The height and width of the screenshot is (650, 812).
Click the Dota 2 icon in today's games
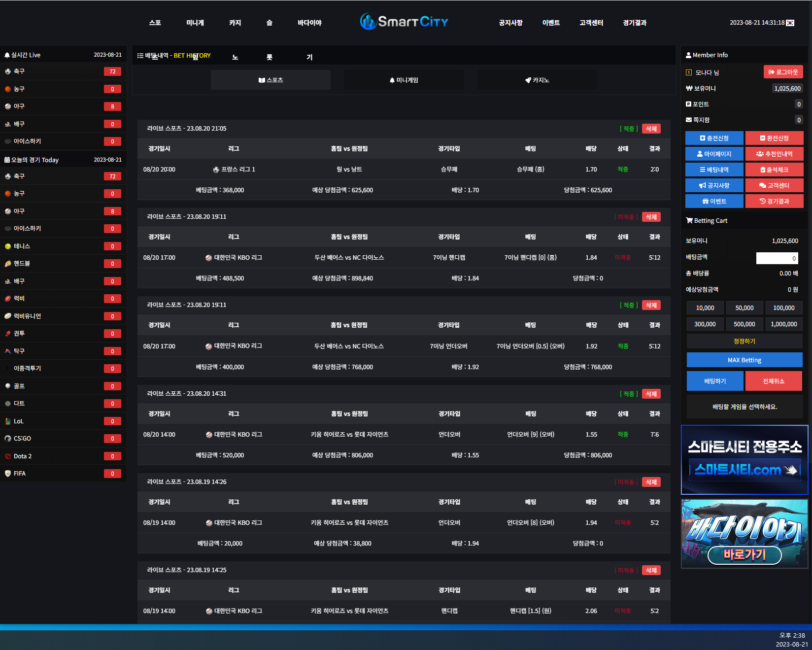tap(8, 456)
